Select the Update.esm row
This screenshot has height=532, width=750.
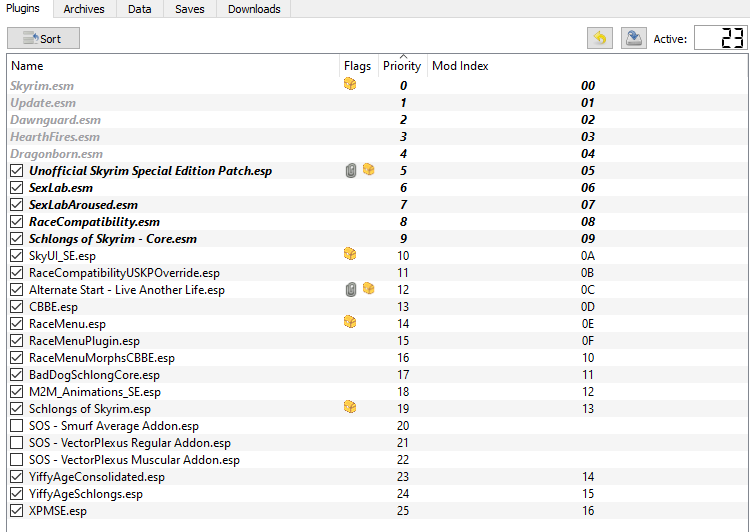[x=377, y=103]
